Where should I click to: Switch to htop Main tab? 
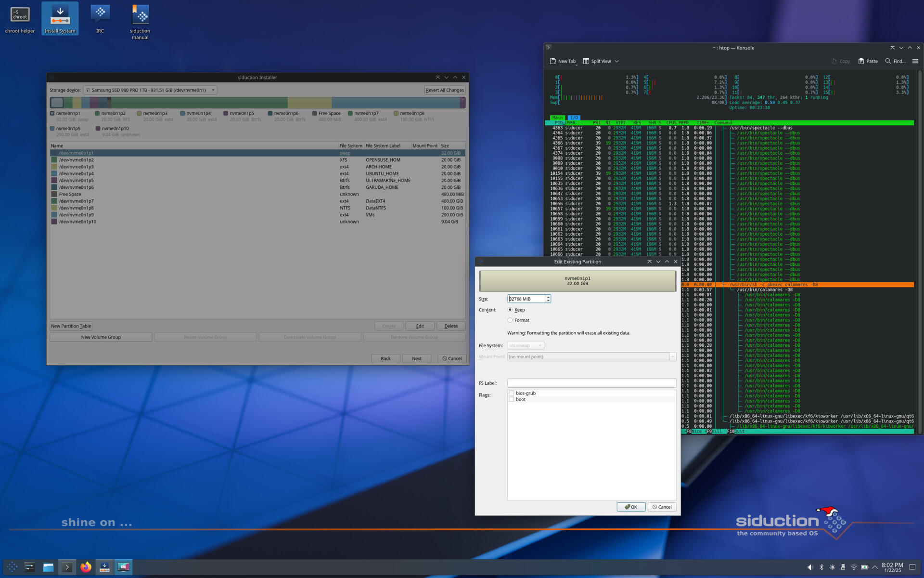point(558,118)
